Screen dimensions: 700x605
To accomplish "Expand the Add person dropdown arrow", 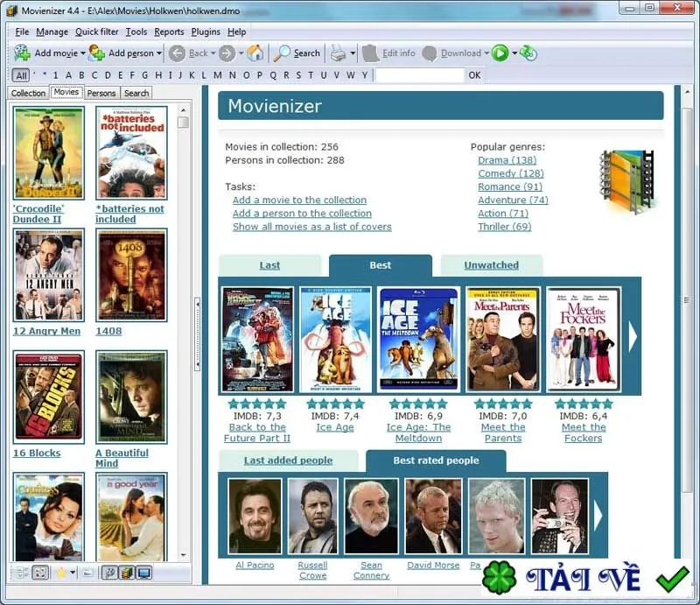I will pos(158,53).
